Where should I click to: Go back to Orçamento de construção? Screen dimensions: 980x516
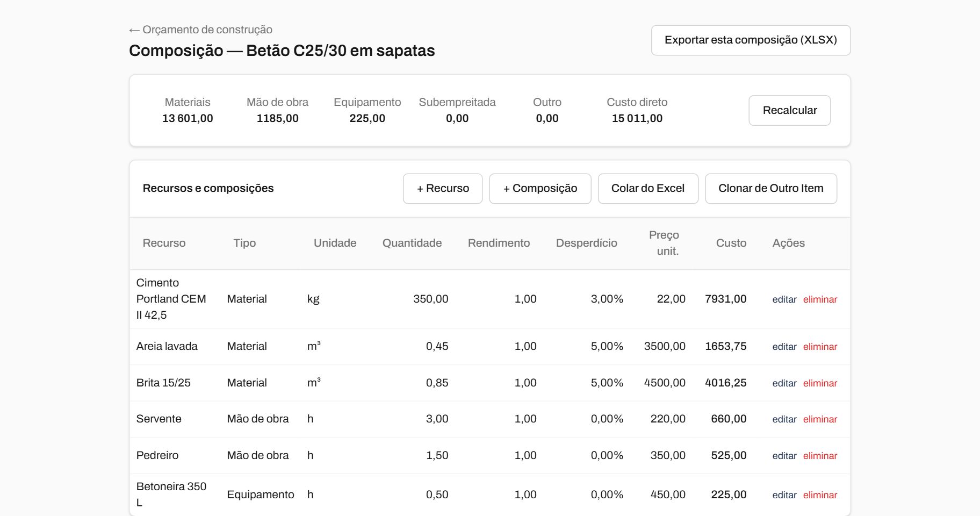(200, 30)
